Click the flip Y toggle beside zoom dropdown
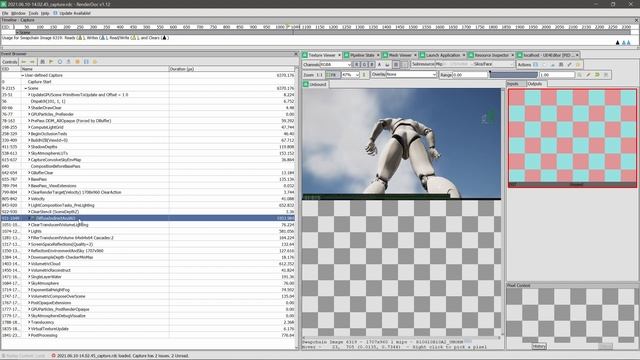 tap(364, 75)
